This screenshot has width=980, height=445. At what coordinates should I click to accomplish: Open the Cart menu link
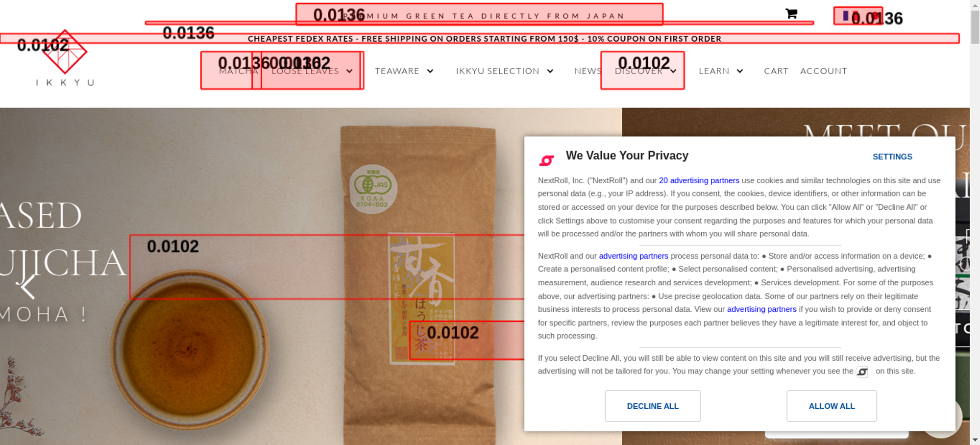(x=776, y=71)
